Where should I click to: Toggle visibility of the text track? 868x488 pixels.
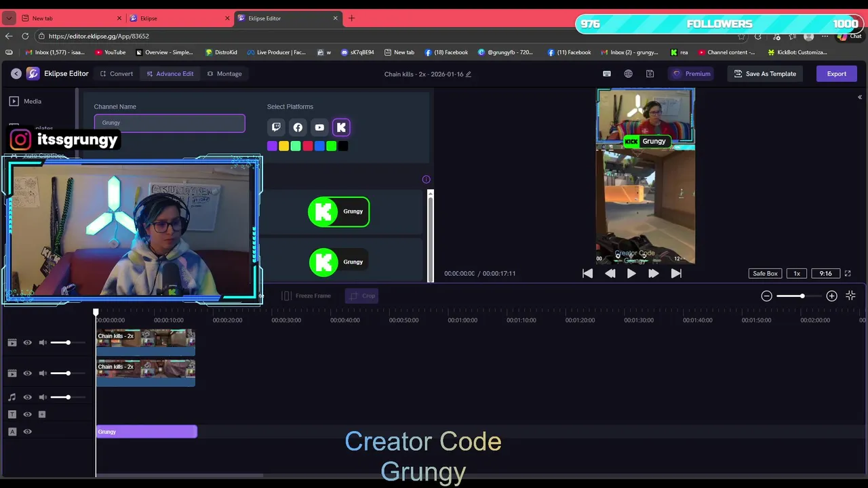click(27, 414)
